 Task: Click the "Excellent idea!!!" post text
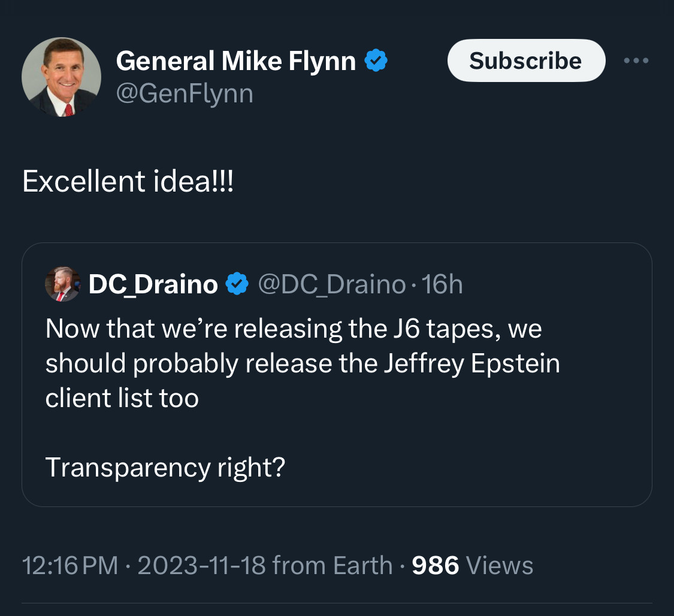128,181
